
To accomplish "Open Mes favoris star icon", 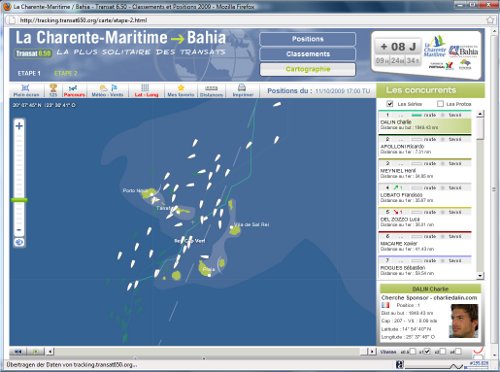I will (181, 91).
